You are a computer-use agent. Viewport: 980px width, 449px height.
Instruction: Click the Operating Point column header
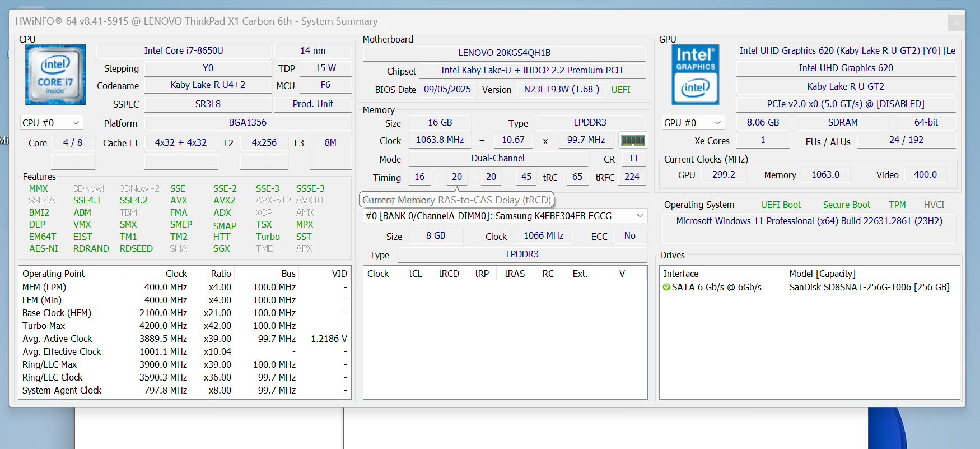tap(70, 274)
